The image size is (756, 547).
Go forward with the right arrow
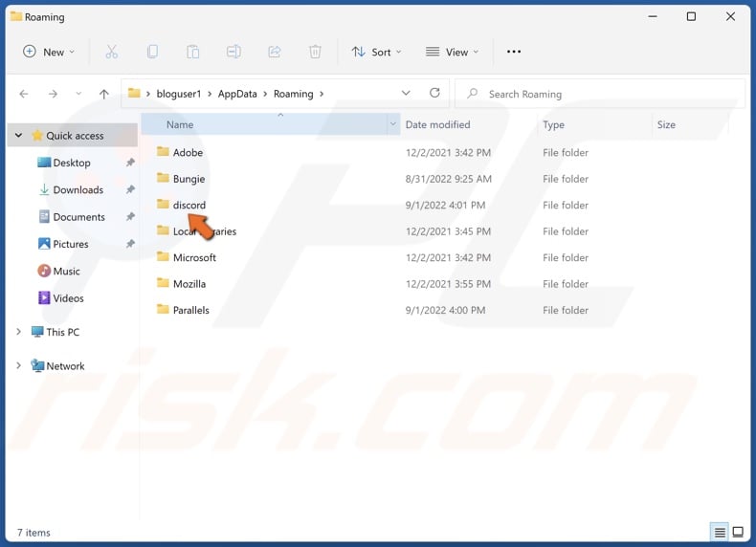tap(53, 94)
